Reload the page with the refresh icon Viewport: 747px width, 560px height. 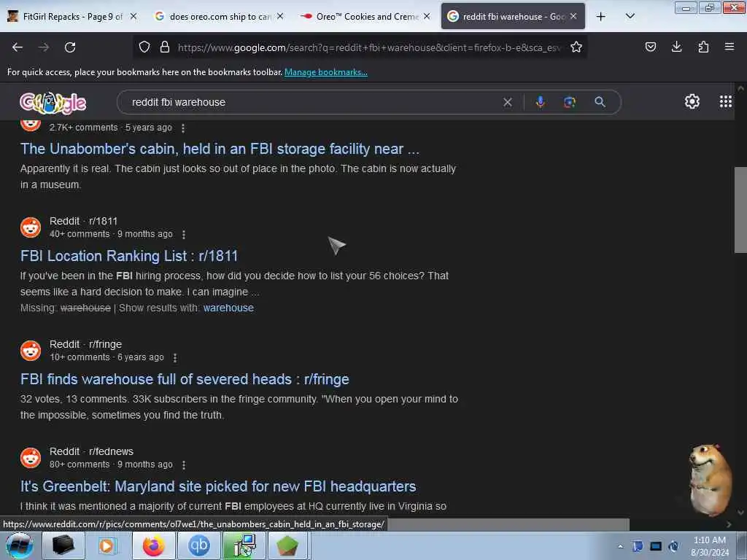pos(70,47)
